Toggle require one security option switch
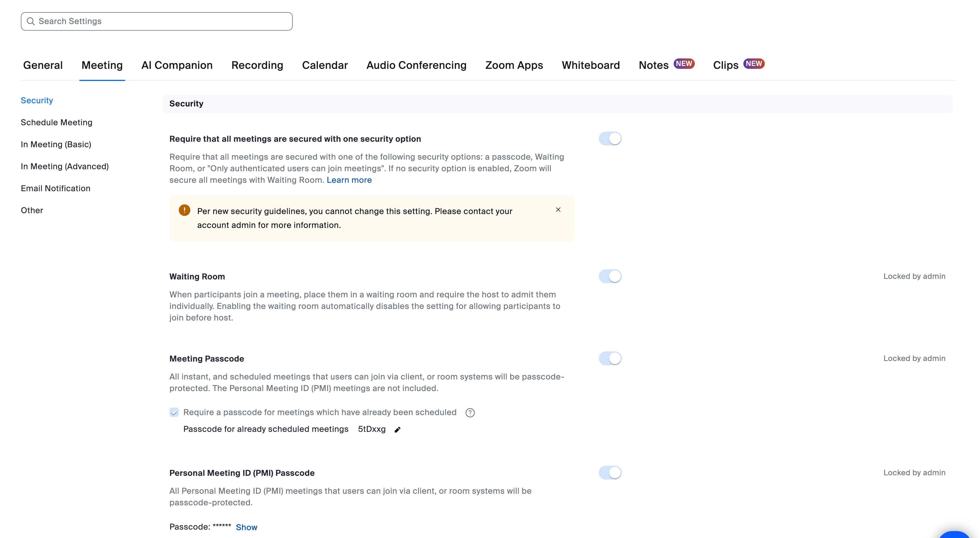The width and height of the screenshot is (980, 538). tap(610, 139)
